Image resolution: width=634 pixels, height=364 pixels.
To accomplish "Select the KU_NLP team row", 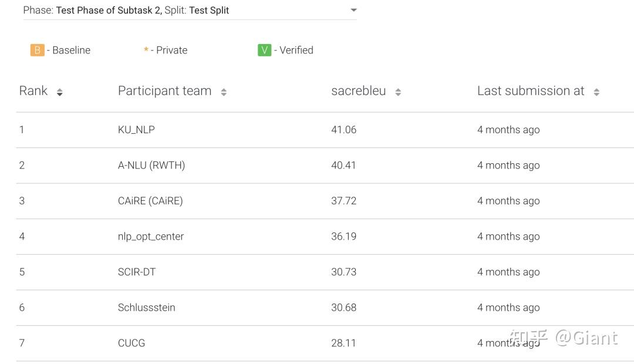I will 136,130.
